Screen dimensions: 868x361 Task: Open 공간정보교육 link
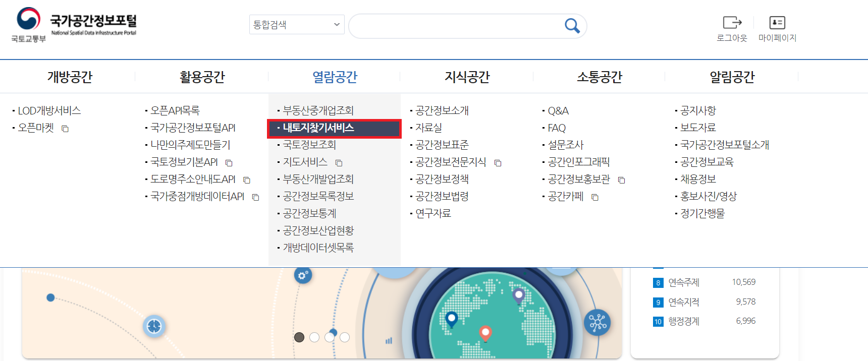tap(707, 162)
